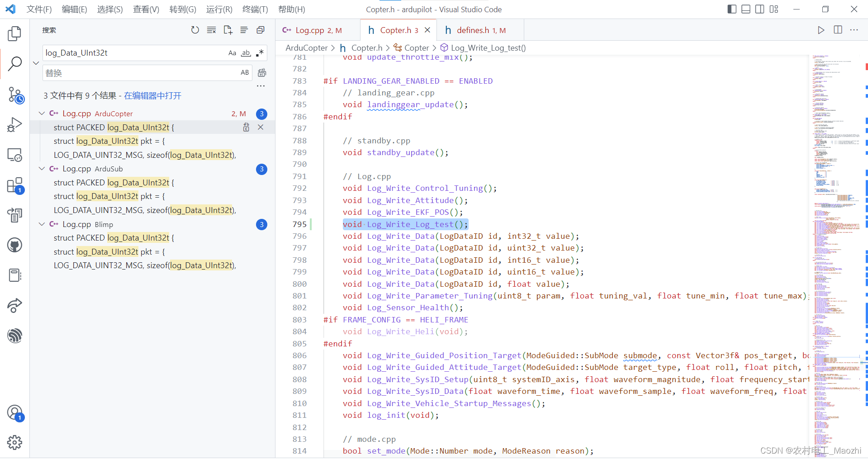Click Log_Write_Log_test on line 795
This screenshot has width=868, height=459.
click(x=410, y=224)
